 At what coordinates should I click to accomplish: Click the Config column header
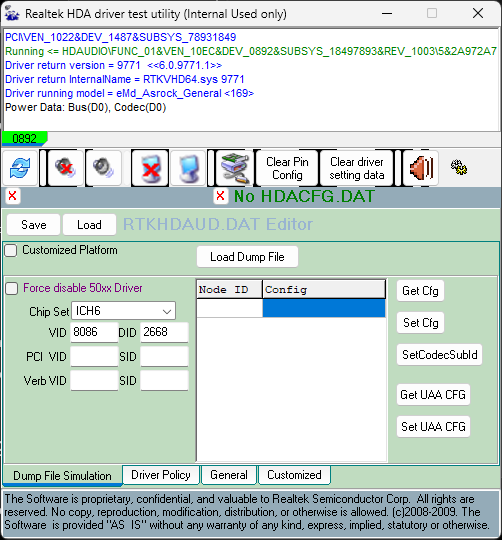(324, 289)
